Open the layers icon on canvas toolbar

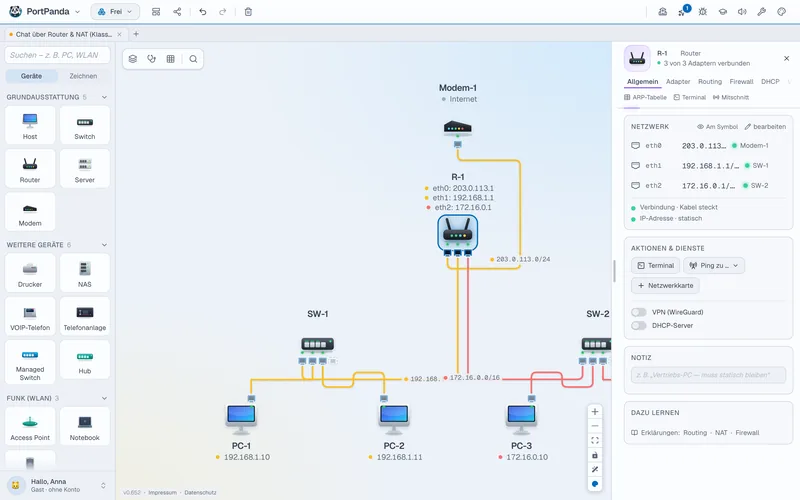point(133,59)
